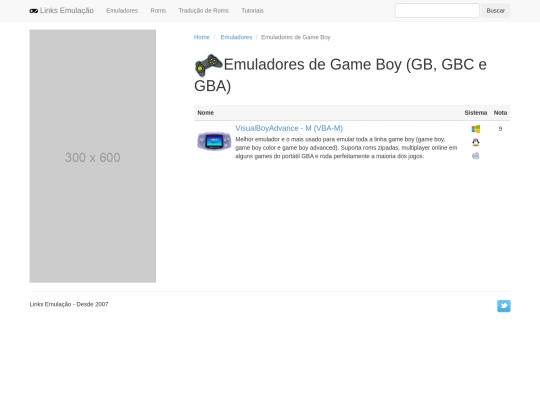Go to Home breadcrumb link
The image size is (540, 405).
pos(201,37)
